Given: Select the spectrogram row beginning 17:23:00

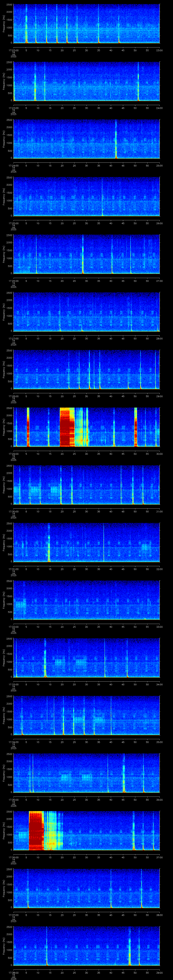Looking at the screenshot, I should [87, 81].
